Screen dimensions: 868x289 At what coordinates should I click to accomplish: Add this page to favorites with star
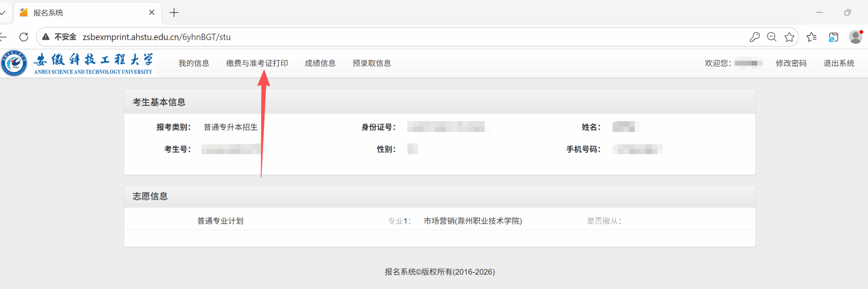(789, 37)
